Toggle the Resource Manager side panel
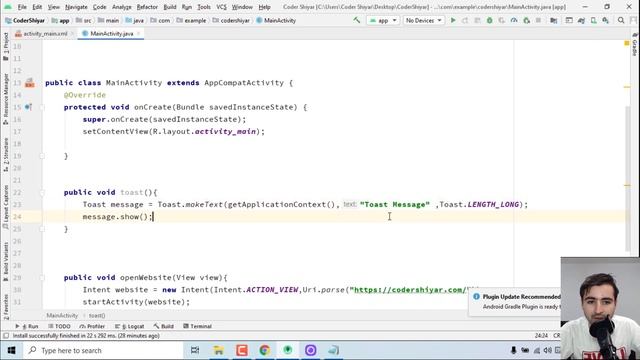Viewport: 640px width, 360px height. 6,99
